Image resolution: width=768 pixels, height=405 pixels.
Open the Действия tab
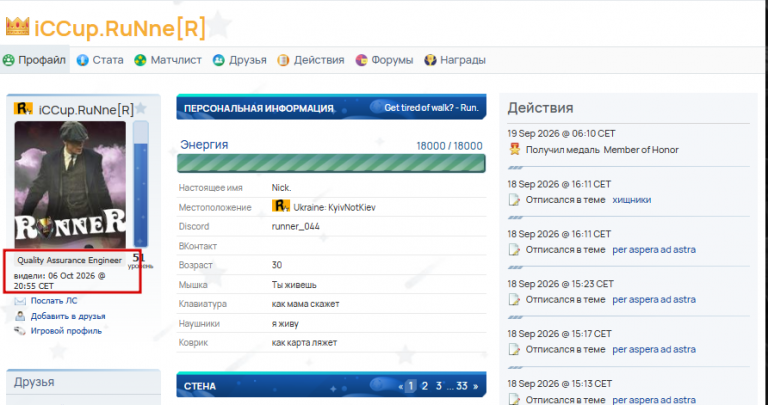click(x=311, y=60)
